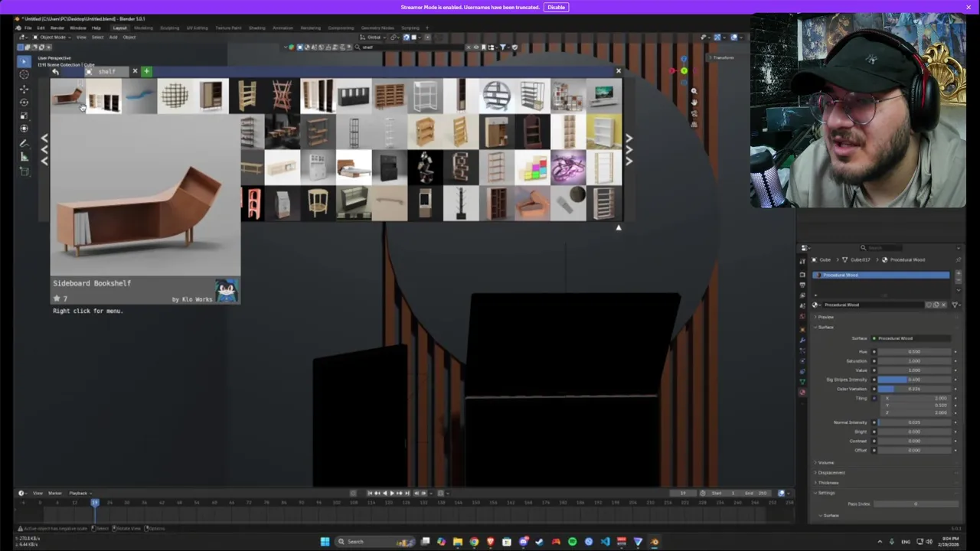
Task: Open the Object Mode dropdown
Action: coord(52,37)
